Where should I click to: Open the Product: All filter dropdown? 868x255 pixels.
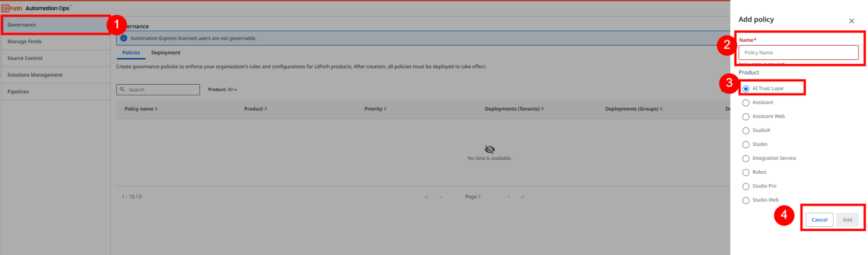point(223,90)
